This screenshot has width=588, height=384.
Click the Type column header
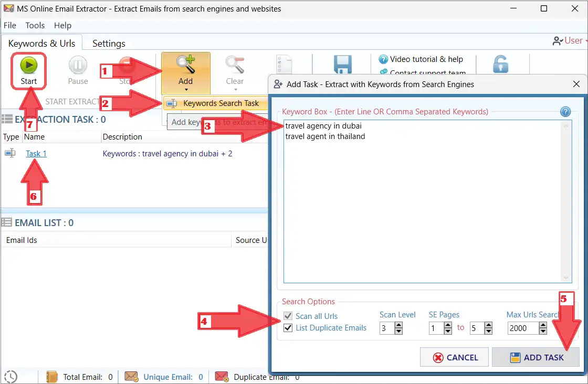pyautogui.click(x=11, y=137)
